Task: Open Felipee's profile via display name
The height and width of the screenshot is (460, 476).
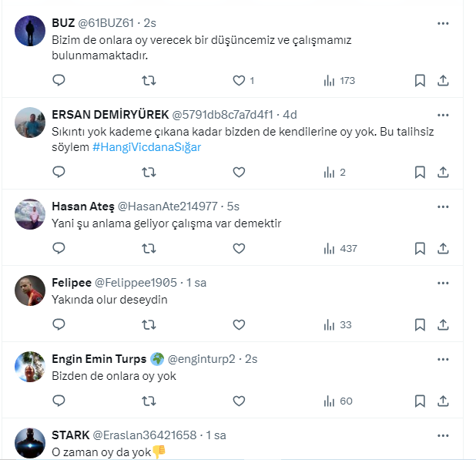Action: pos(71,283)
